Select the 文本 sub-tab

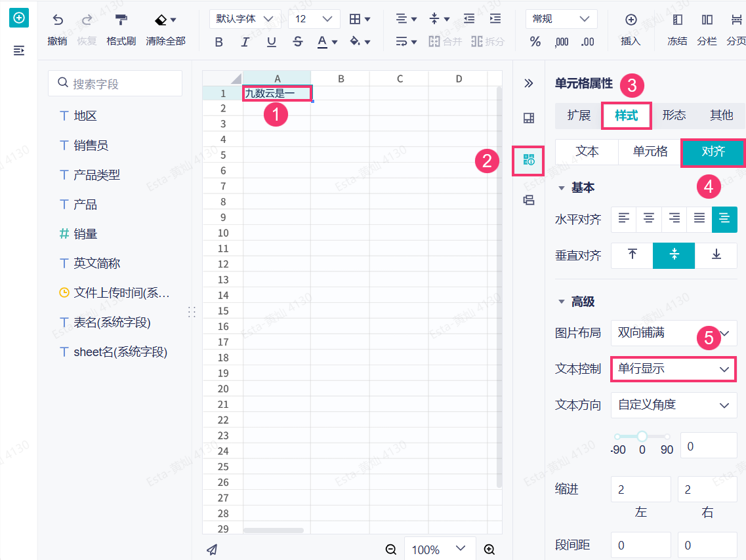(x=587, y=151)
